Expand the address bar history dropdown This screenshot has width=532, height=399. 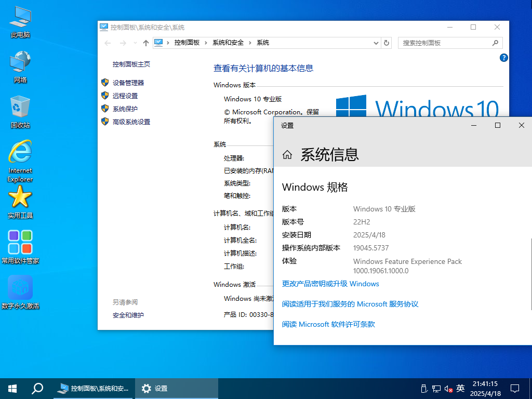pyautogui.click(x=376, y=43)
